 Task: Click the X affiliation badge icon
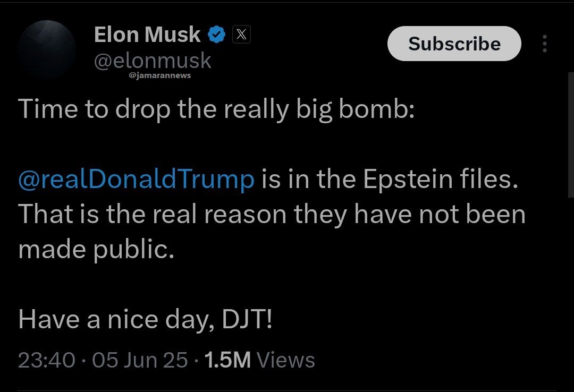pos(241,35)
